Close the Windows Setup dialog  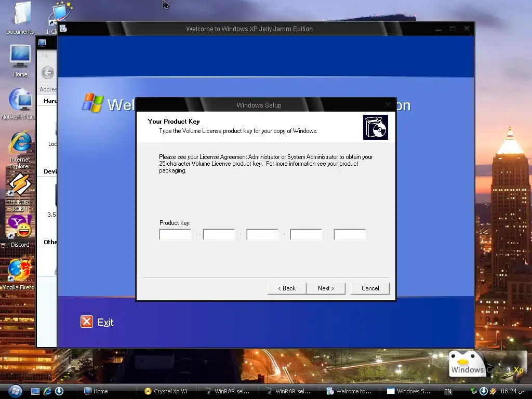(388, 104)
